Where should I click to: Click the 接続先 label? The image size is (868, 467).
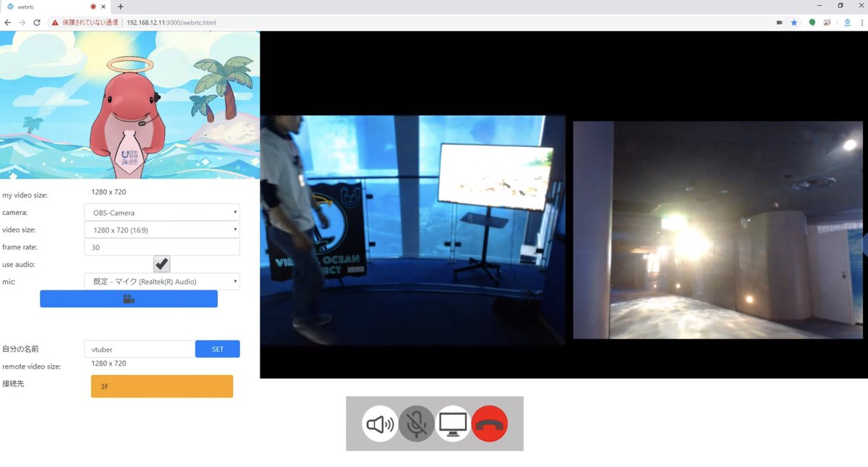click(x=13, y=383)
